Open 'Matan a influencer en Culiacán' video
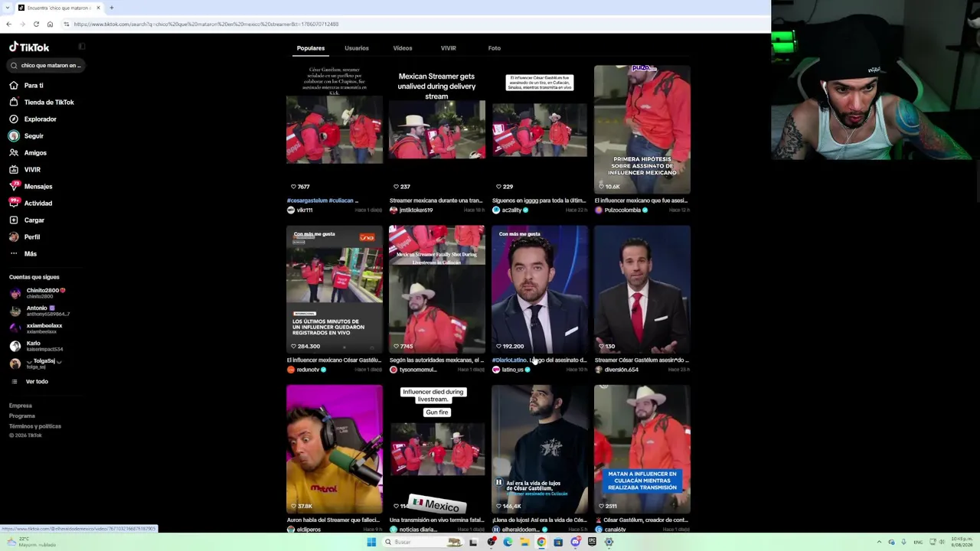The width and height of the screenshot is (980, 551). 642,449
